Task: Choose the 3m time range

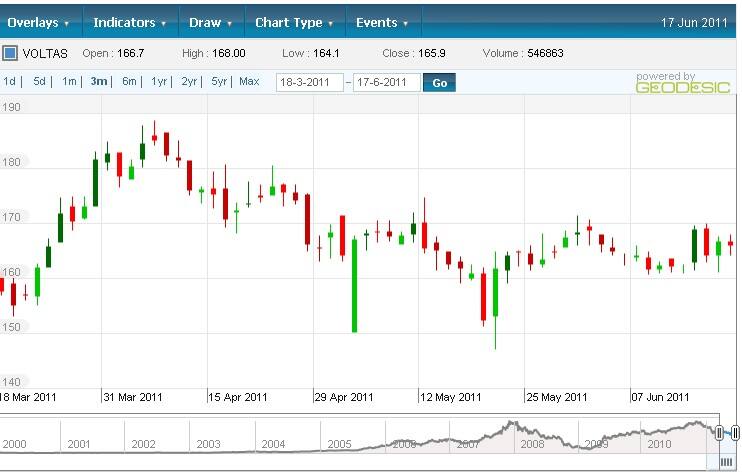Action: tap(99, 81)
